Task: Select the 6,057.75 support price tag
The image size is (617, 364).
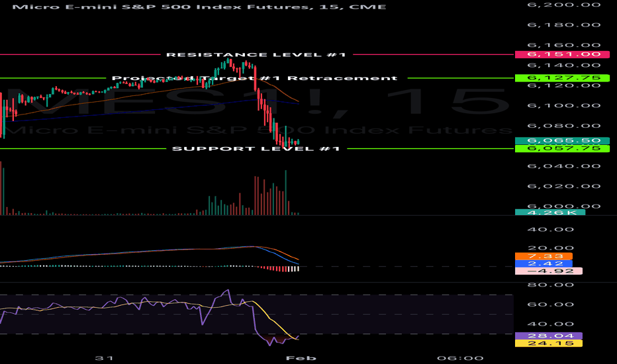Action: (x=562, y=148)
